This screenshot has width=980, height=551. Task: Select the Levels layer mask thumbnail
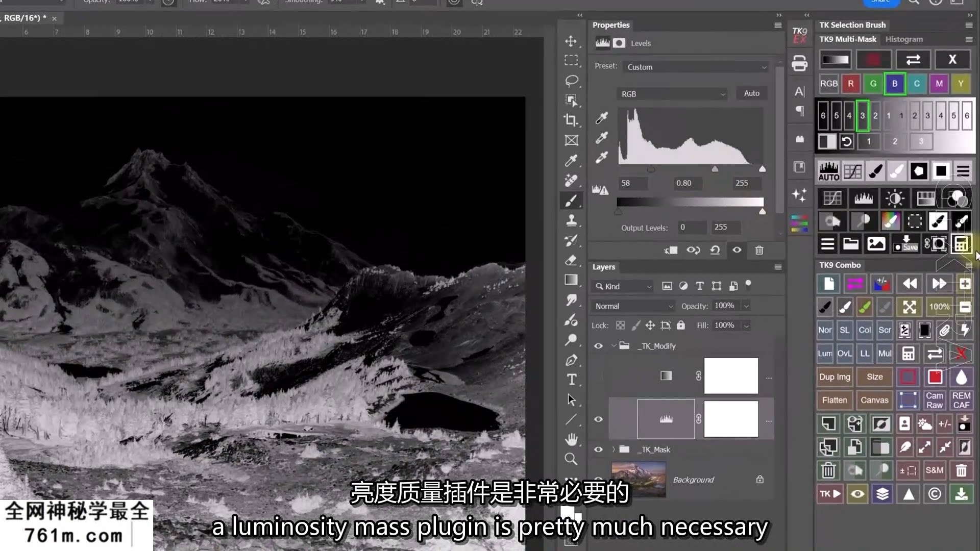(x=731, y=419)
